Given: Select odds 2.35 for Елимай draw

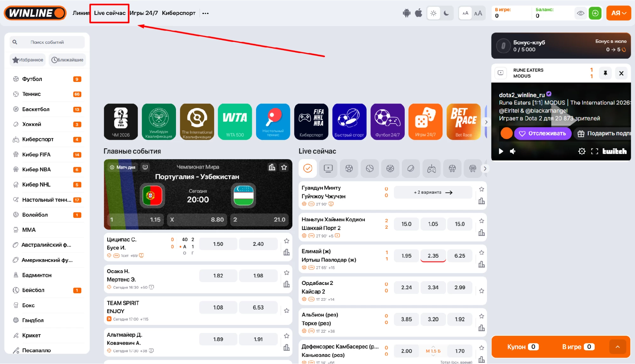Looking at the screenshot, I should 433,256.
